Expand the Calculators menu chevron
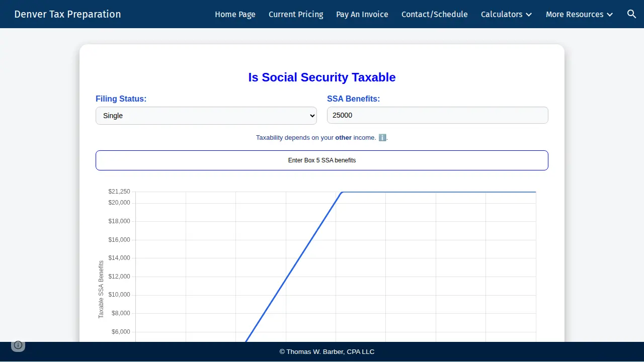This screenshot has height=362, width=644. 529,15
